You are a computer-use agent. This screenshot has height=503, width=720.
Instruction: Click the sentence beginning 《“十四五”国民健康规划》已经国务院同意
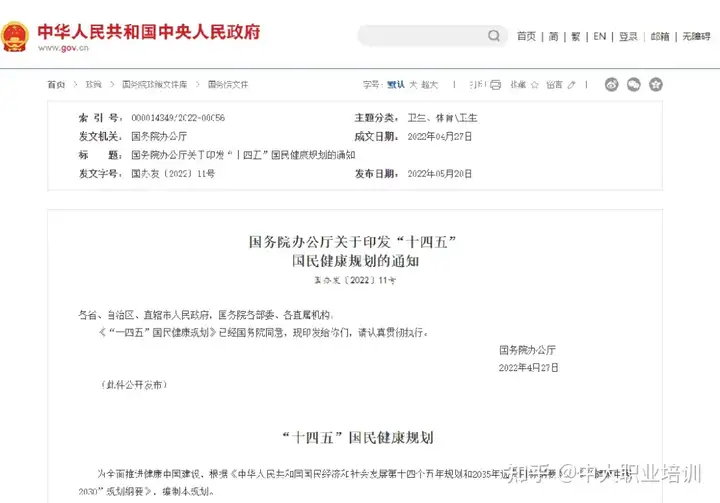[x=264, y=332]
